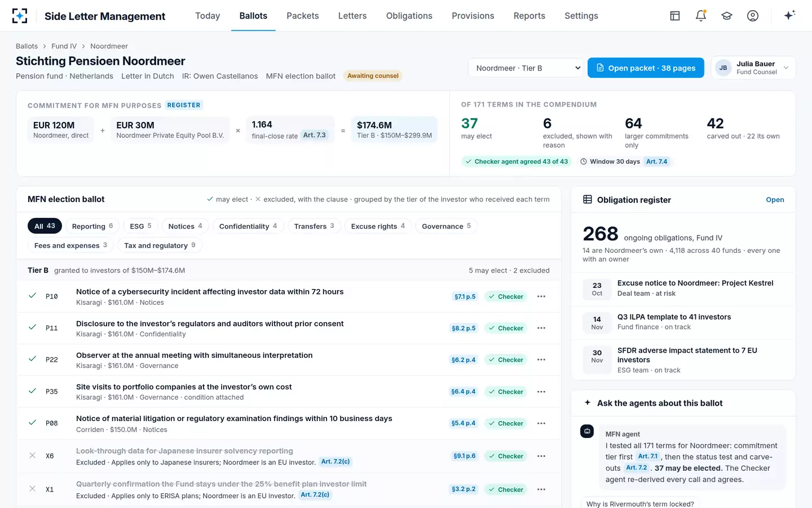This screenshot has width=812, height=508.
Task: Filter by Tax and regulatory
Action: [160, 246]
